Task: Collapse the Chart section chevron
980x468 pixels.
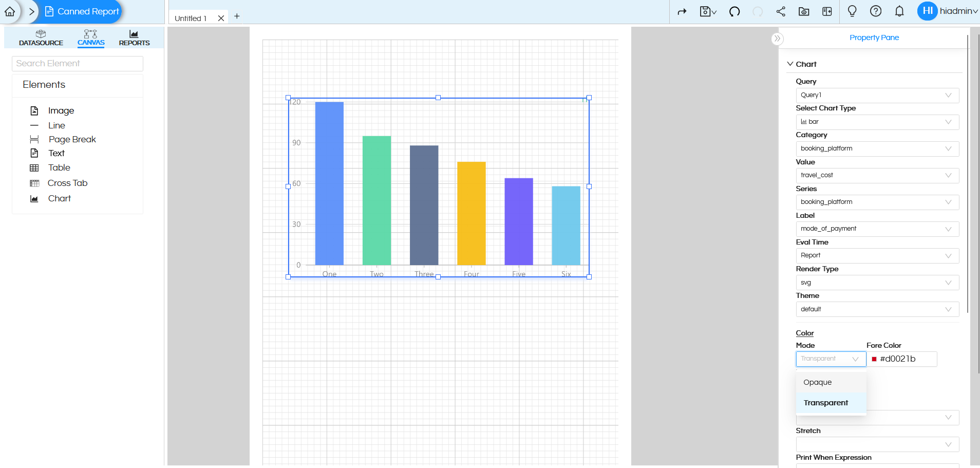Action: point(790,64)
